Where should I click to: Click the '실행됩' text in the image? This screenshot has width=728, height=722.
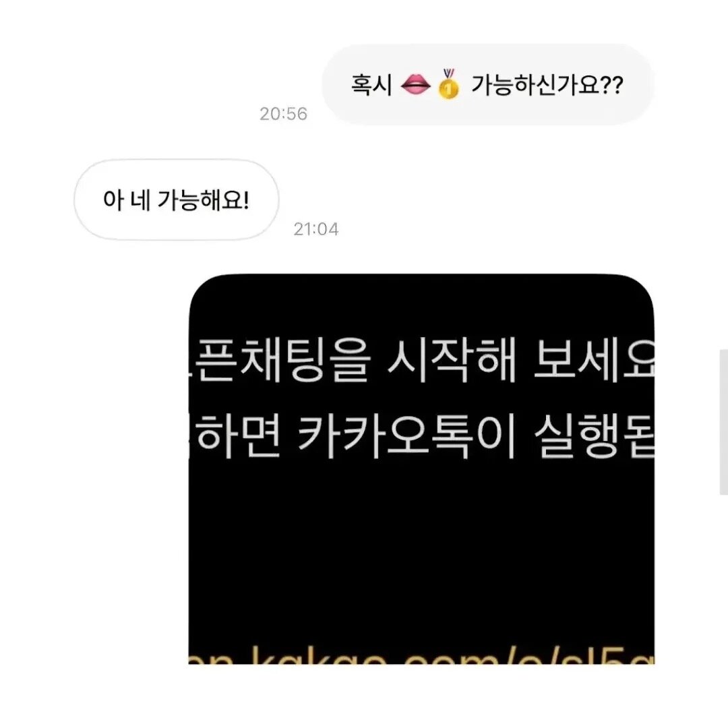[x=595, y=436]
